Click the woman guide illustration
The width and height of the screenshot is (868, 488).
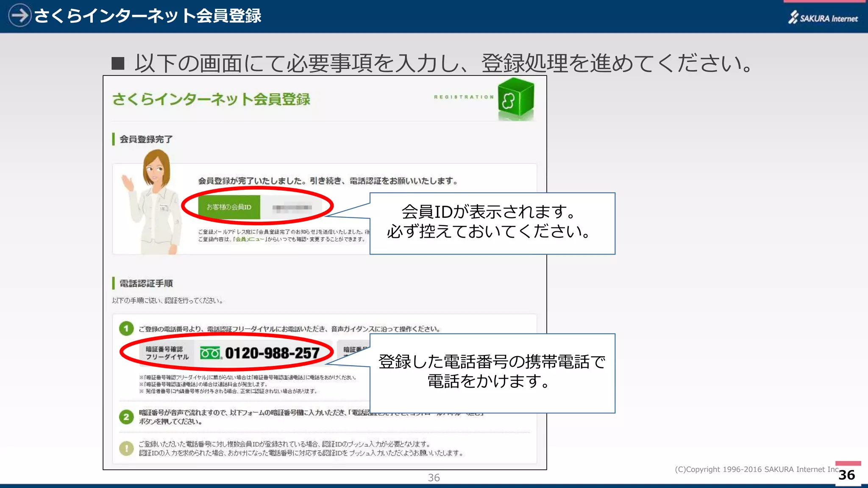pyautogui.click(x=151, y=202)
